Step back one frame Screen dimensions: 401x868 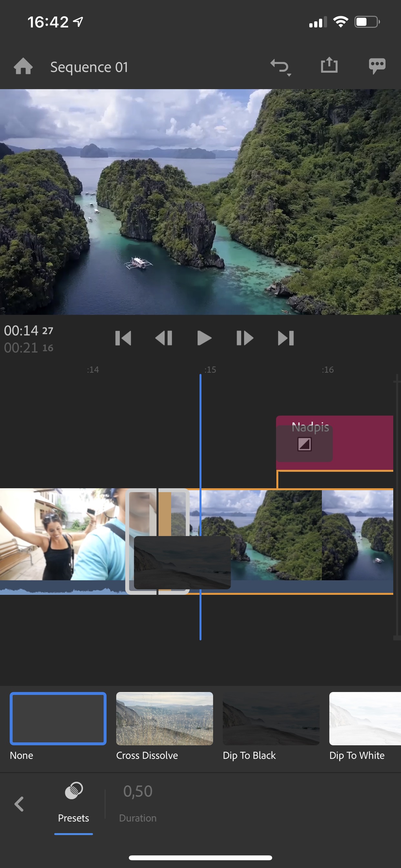(164, 338)
